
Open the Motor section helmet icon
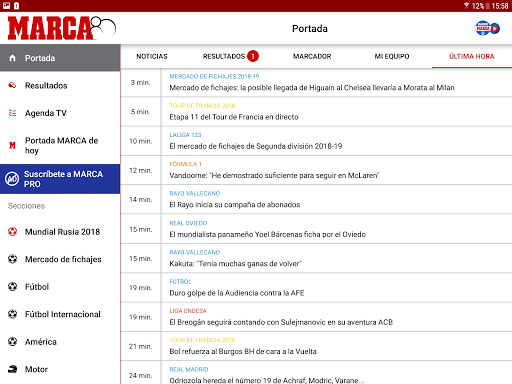[12, 369]
